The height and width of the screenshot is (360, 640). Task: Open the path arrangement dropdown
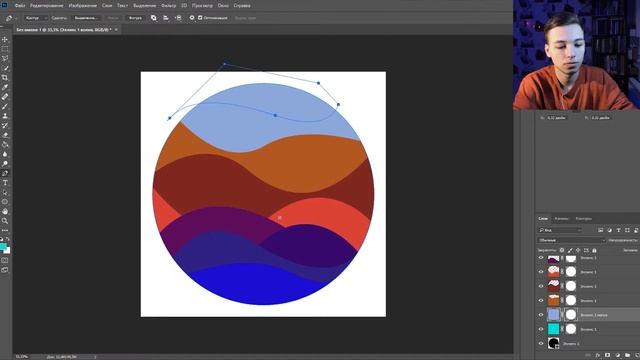[178, 18]
